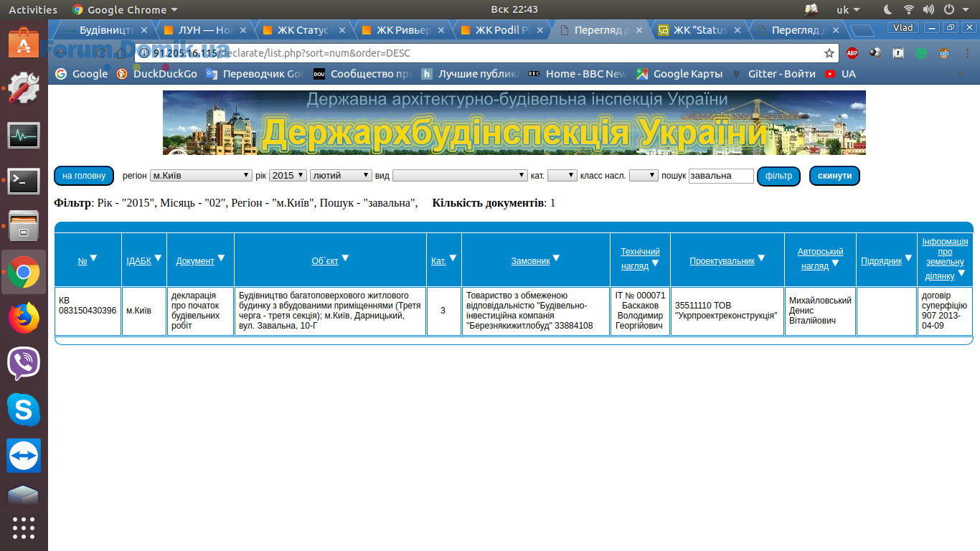The image size is (980, 551).
Task: Expand the регіон dropdown showing м.Київ
Action: point(201,175)
